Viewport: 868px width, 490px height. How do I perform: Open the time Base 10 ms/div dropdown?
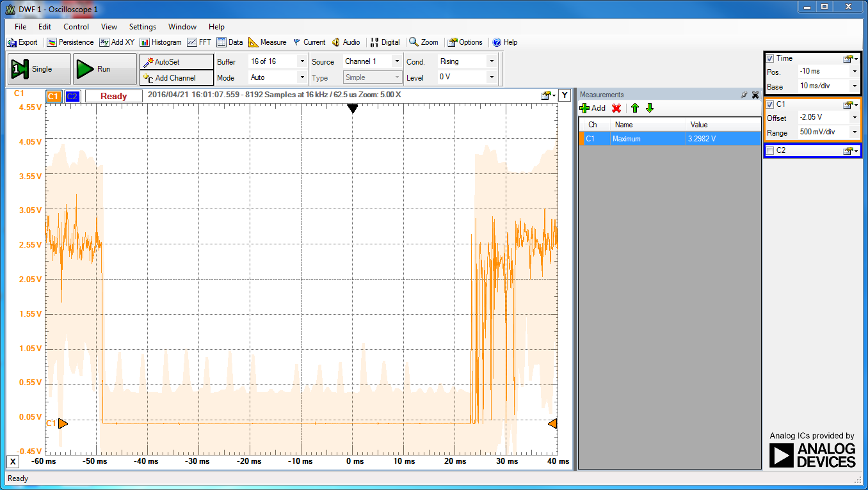pyautogui.click(x=855, y=86)
